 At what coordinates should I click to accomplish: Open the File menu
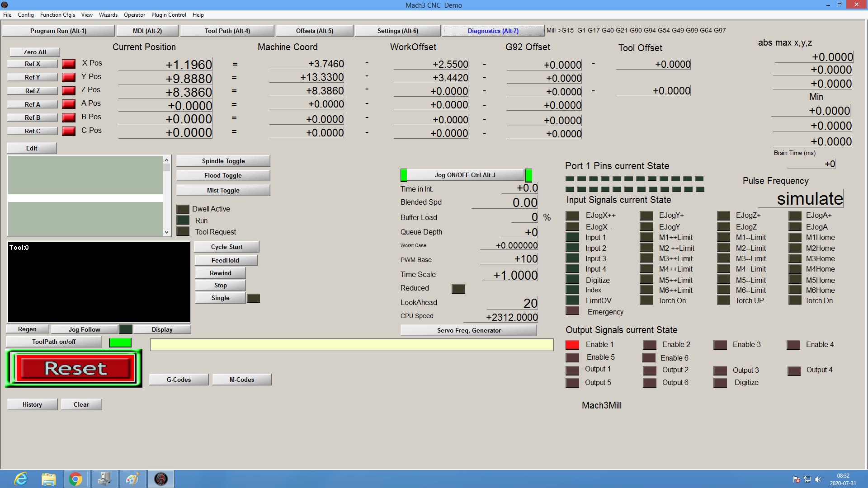coord(7,15)
